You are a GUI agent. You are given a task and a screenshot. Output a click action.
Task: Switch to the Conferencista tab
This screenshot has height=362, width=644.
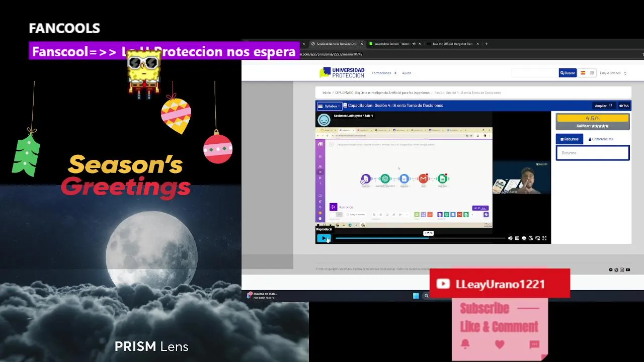pyautogui.click(x=601, y=139)
